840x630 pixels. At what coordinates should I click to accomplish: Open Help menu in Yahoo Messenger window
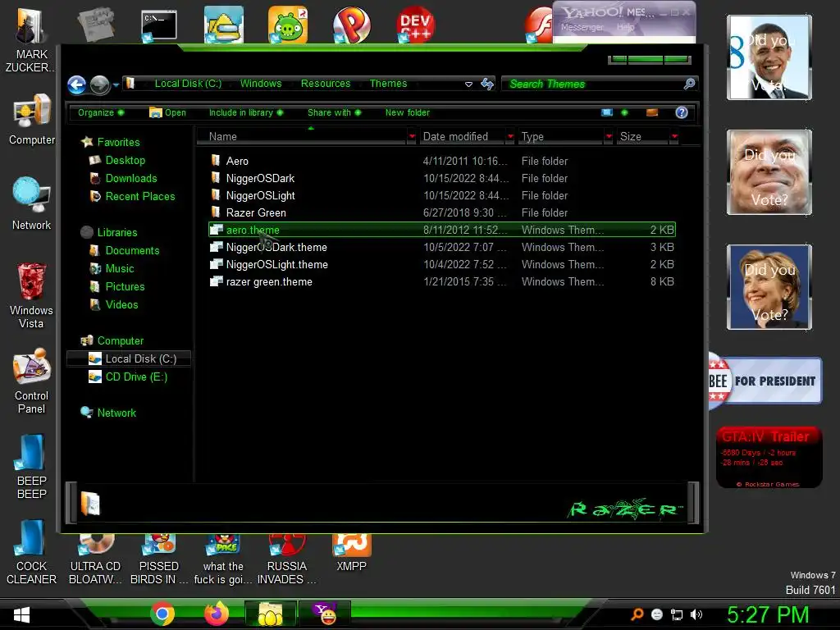625,27
